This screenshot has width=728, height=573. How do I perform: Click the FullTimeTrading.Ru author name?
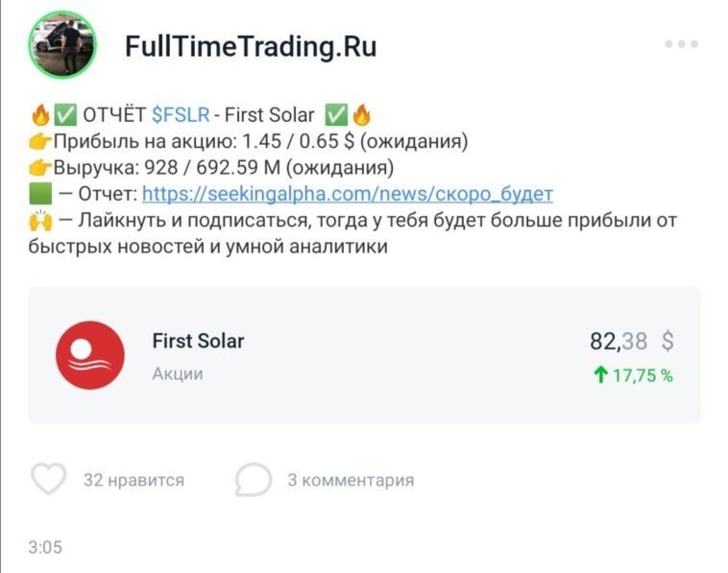point(251,47)
